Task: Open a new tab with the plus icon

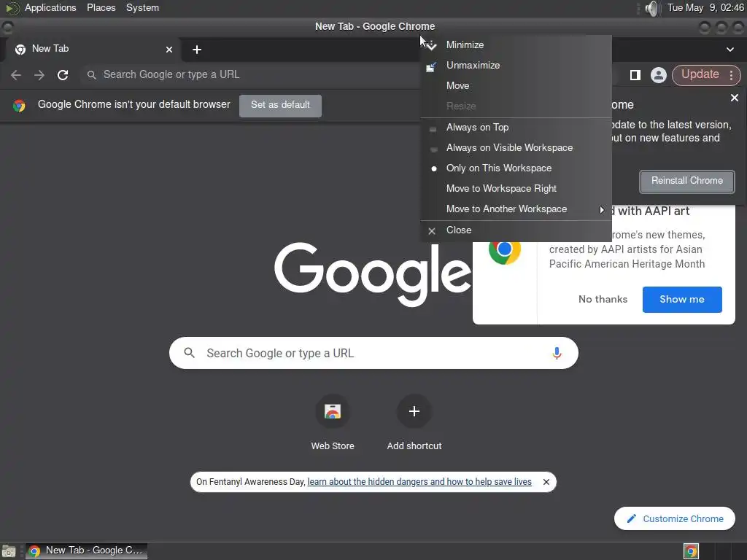Action: [x=197, y=50]
